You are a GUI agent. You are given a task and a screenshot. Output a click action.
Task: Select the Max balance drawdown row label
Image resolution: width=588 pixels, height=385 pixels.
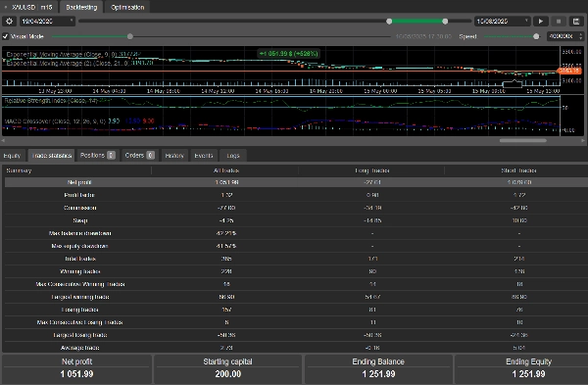(80, 233)
